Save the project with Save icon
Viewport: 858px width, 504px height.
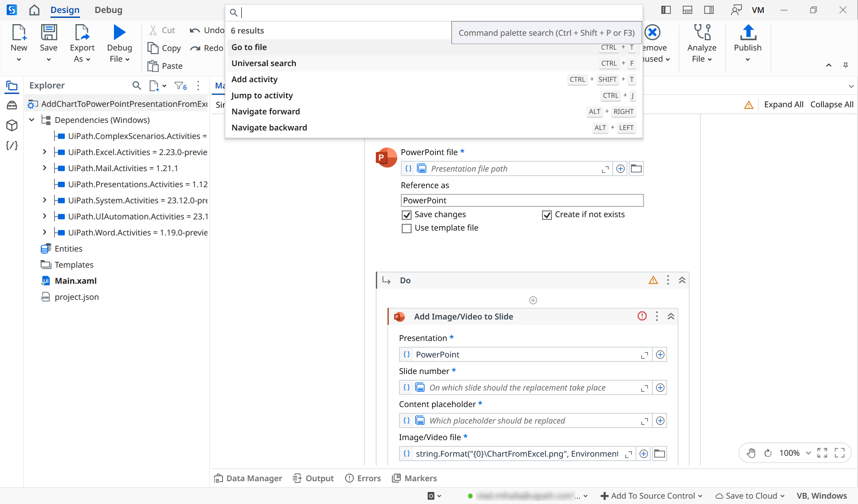(x=49, y=33)
